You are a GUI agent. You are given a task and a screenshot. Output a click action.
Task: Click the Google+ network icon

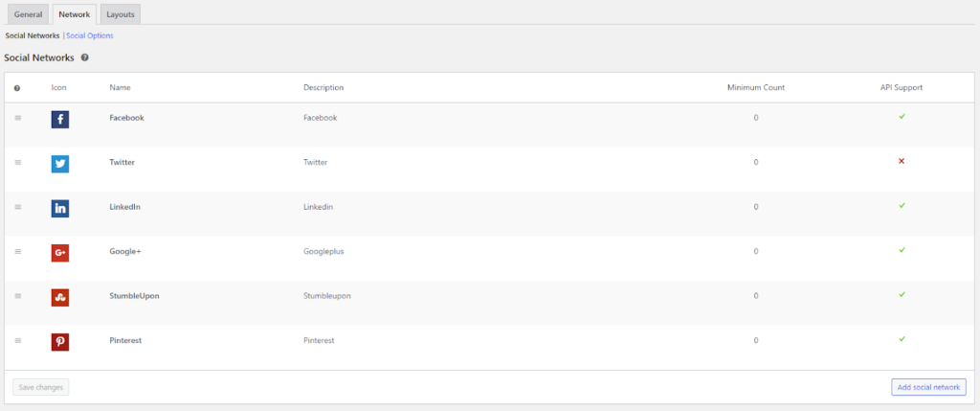(x=60, y=253)
